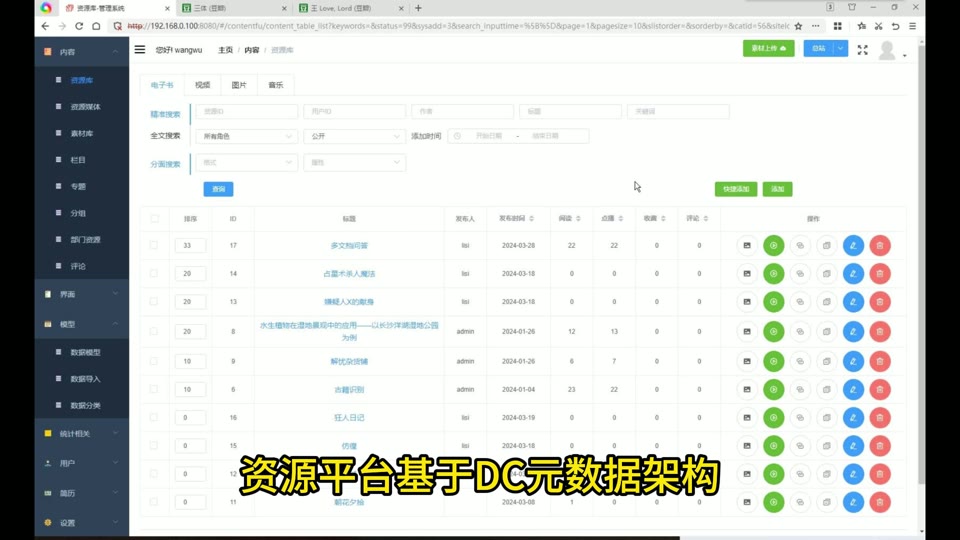Screen dimensions: 960x540
Task: Click sort order field showing 33
Action: click(x=190, y=246)
